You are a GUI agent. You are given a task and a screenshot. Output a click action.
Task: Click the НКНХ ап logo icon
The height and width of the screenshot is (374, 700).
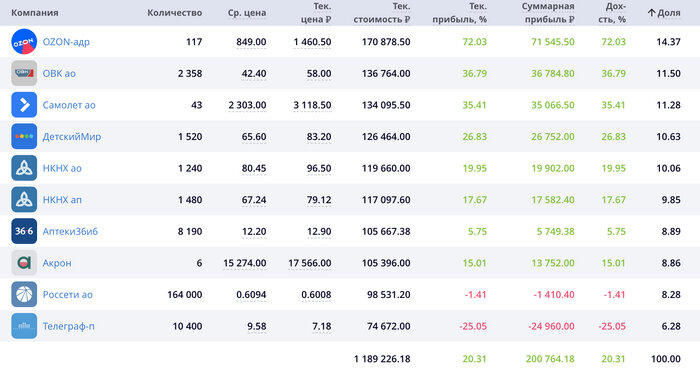pyautogui.click(x=24, y=199)
